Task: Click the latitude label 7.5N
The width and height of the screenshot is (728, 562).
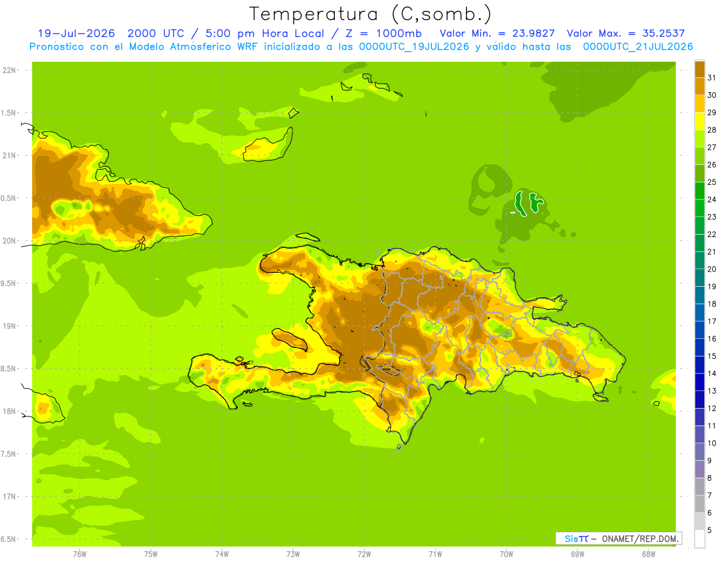Action: [8, 453]
